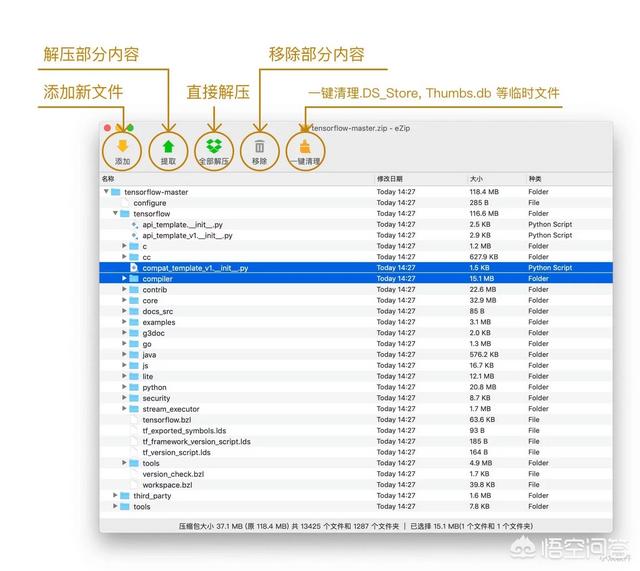Expand the stream_executor folder
Viewport: 640px width, 571px height.
(x=124, y=409)
